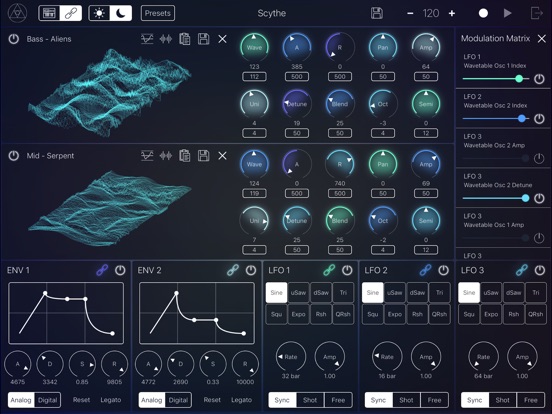
Task: Select Free mode in LFO 3
Action: pyautogui.click(x=531, y=400)
